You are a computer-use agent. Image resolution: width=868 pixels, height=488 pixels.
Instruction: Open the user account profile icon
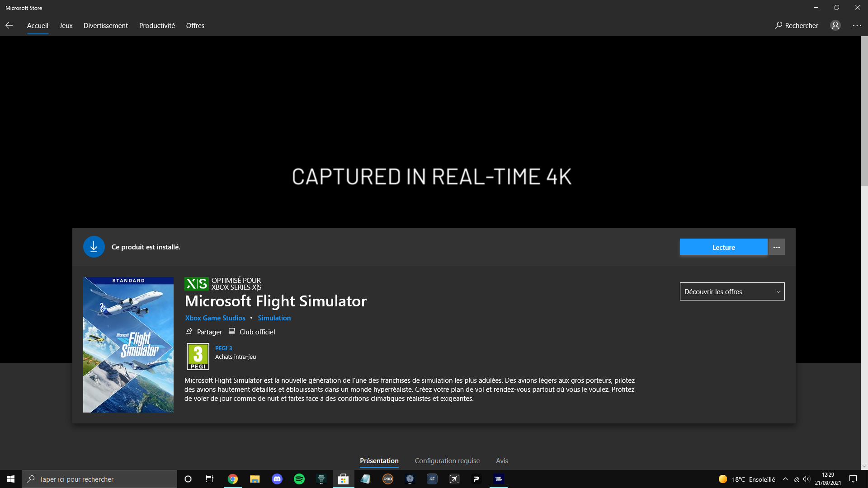click(x=835, y=26)
